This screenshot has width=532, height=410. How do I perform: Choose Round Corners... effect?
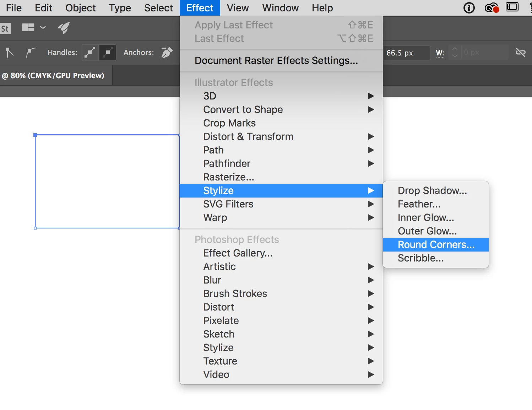436,245
